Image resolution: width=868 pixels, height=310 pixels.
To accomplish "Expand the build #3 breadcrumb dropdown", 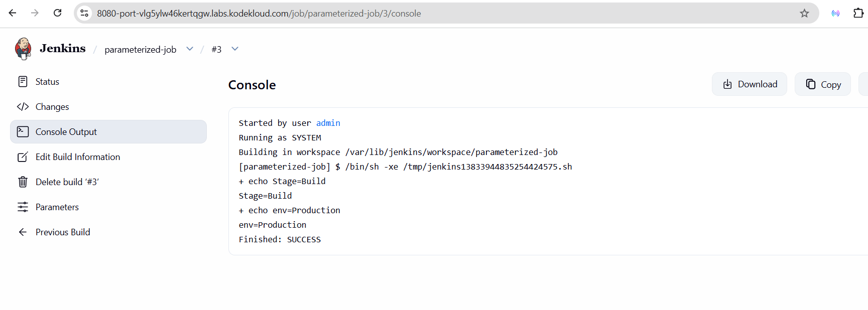I will click(x=235, y=49).
